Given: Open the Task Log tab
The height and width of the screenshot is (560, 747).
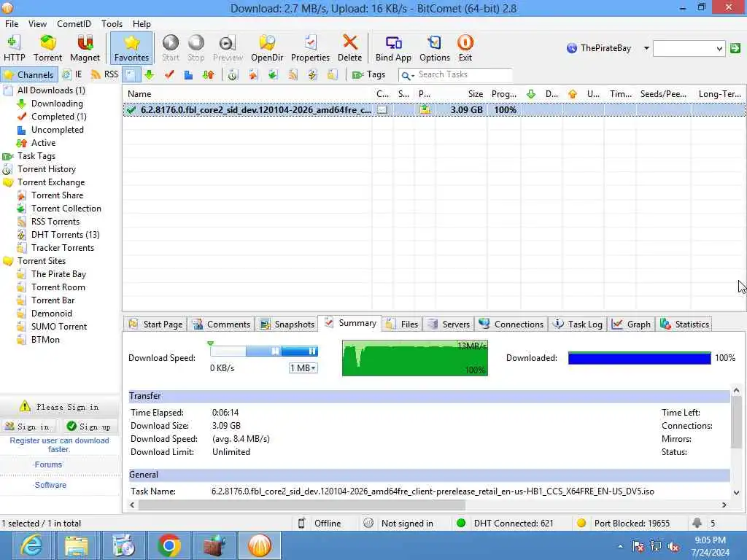Looking at the screenshot, I should tap(578, 324).
